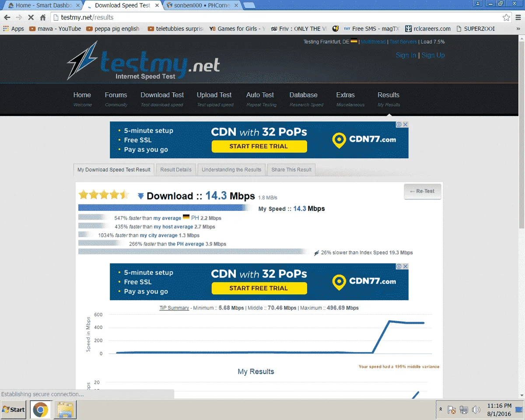Open the network tray icon

pyautogui.click(x=464, y=410)
